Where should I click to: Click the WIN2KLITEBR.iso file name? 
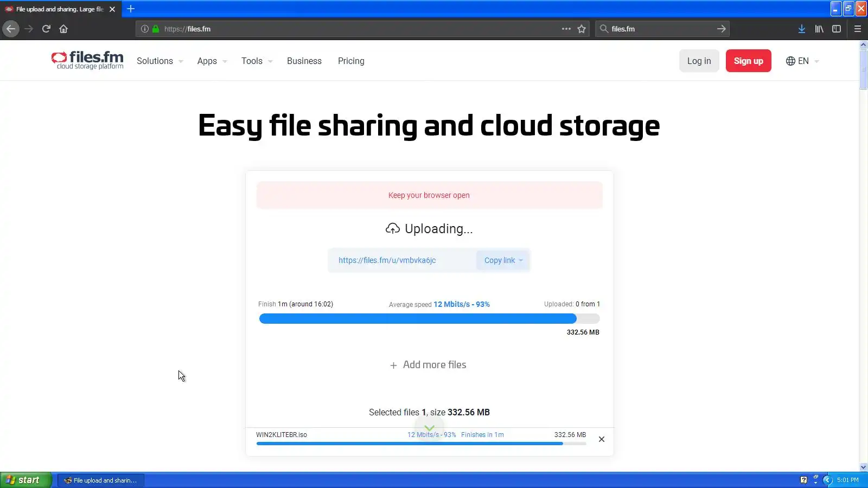tap(282, 435)
